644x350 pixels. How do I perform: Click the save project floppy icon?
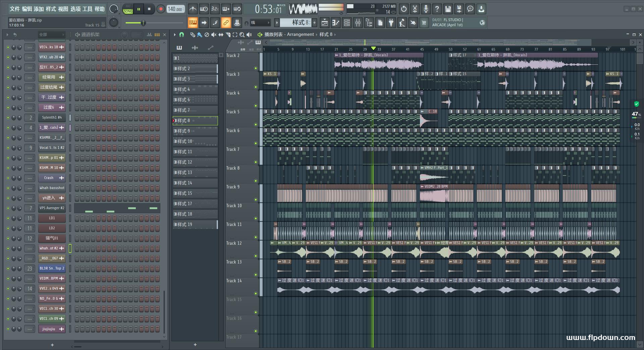pos(448,9)
